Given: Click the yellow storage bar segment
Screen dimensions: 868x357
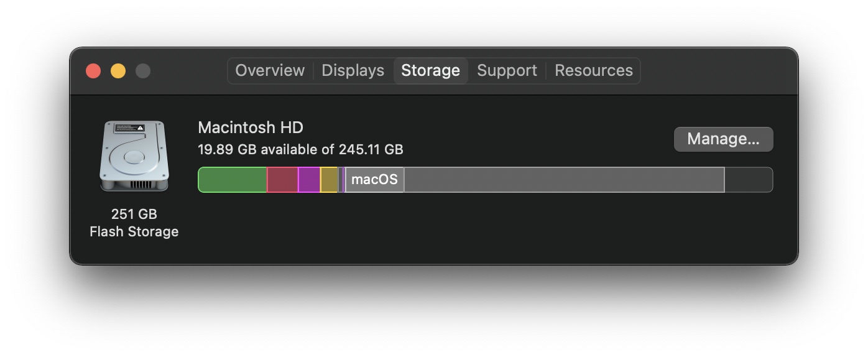Looking at the screenshot, I should 329,180.
